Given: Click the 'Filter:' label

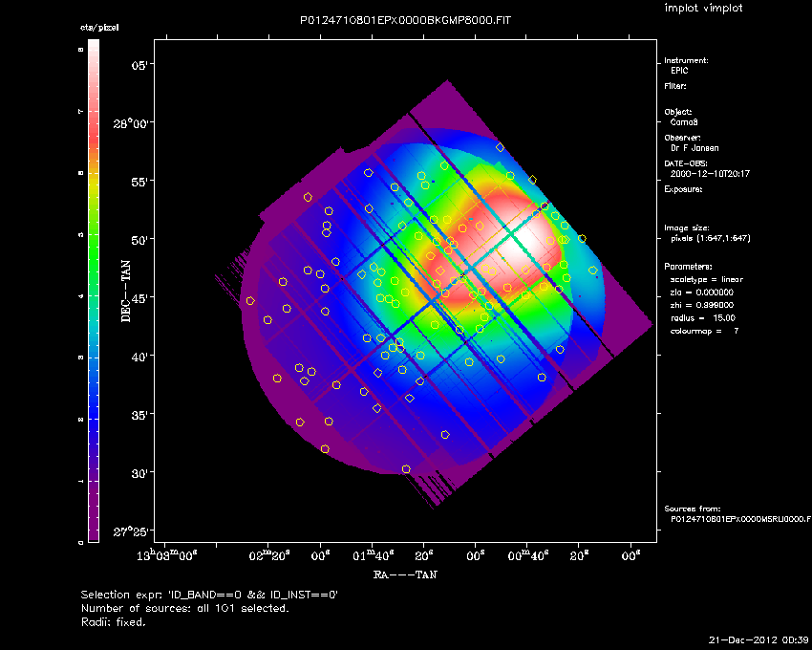Looking at the screenshot, I should pyautogui.click(x=675, y=86).
